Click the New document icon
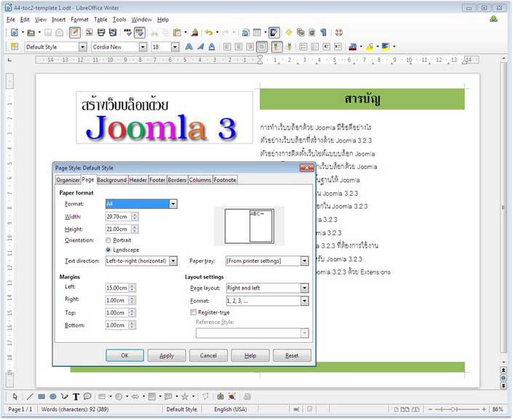The height and width of the screenshot is (420, 513). (x=15, y=33)
